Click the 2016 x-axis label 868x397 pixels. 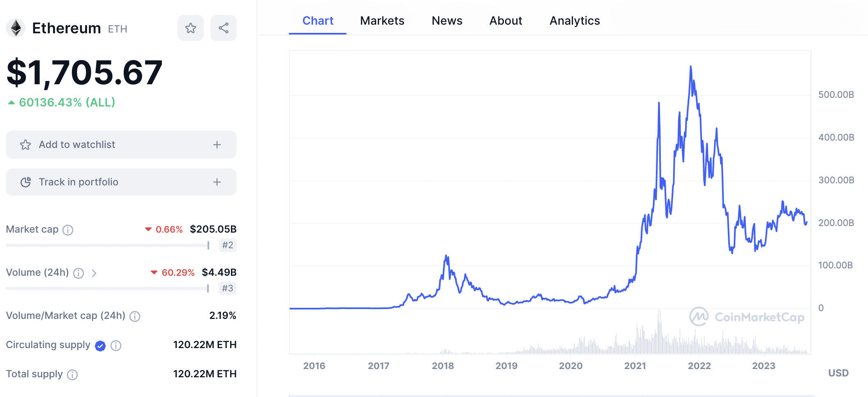pos(314,366)
